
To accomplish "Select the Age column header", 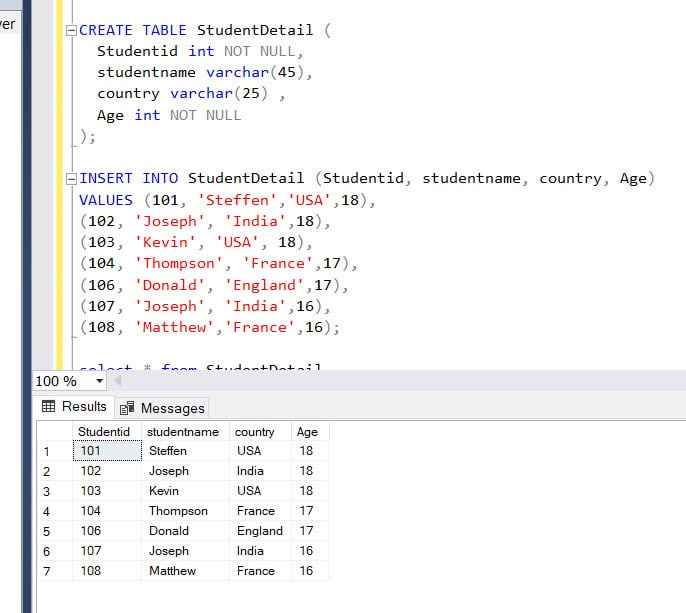I will coord(310,431).
